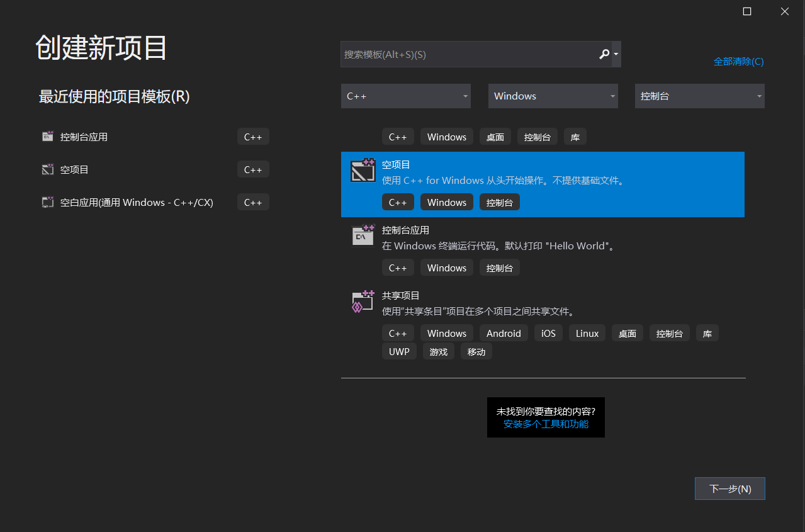Select the 桌面 filter tag
Screen dimensions: 805x532
click(495, 136)
